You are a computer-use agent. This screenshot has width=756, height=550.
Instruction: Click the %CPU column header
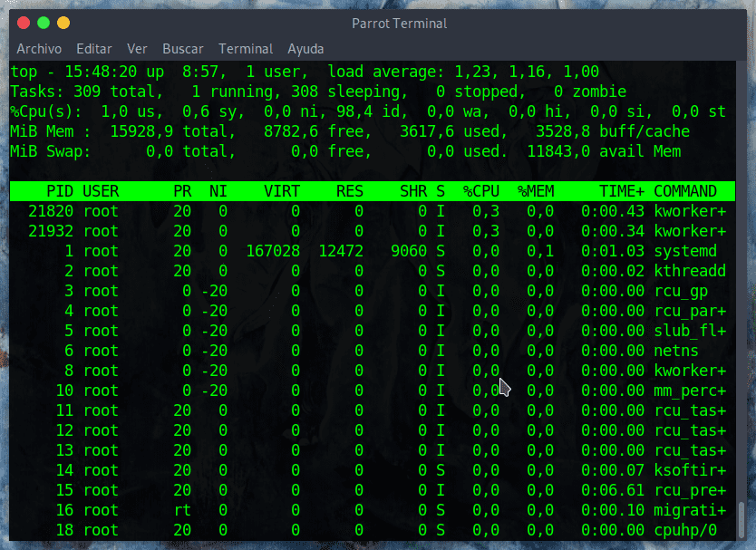pyautogui.click(x=481, y=191)
